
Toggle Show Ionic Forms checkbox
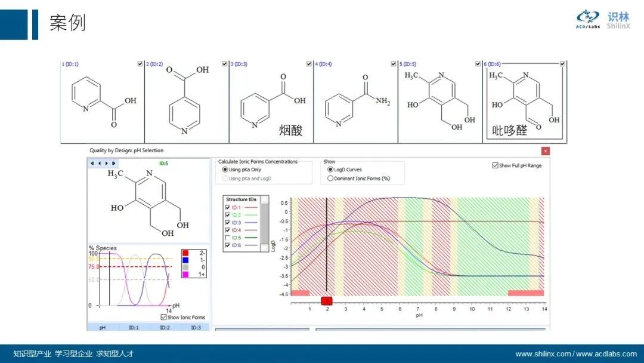163,317
